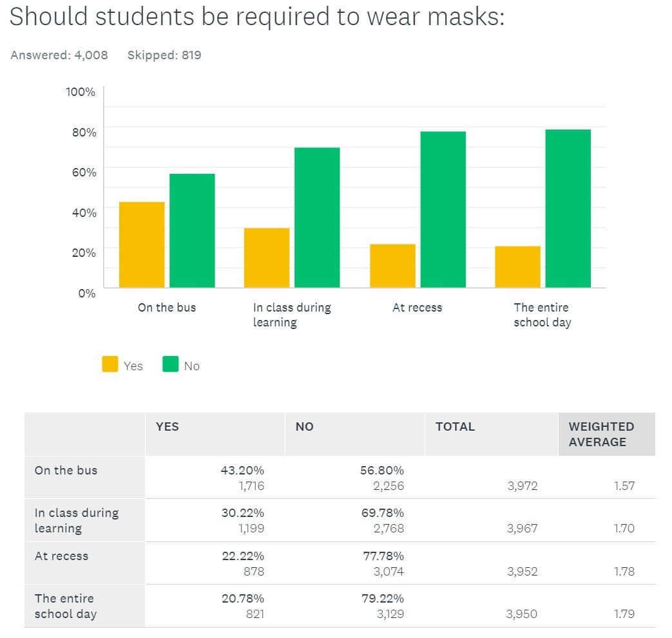Viewport: 672px width, 638px height.
Task: Click the NO column header in table
Action: pyautogui.click(x=304, y=427)
